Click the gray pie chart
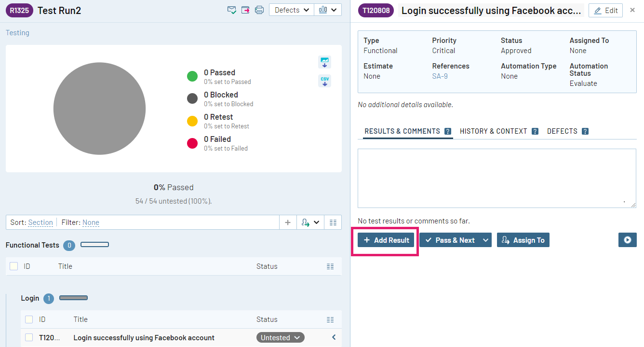 tap(99, 109)
